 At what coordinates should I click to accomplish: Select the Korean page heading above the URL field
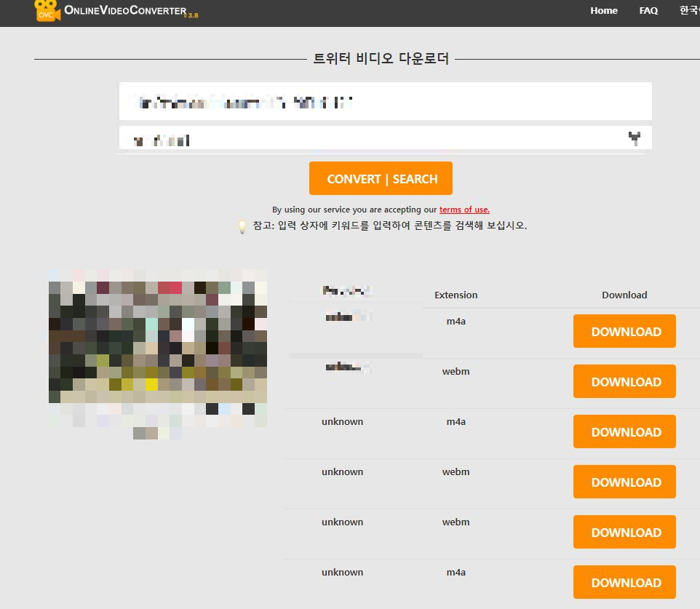(381, 58)
